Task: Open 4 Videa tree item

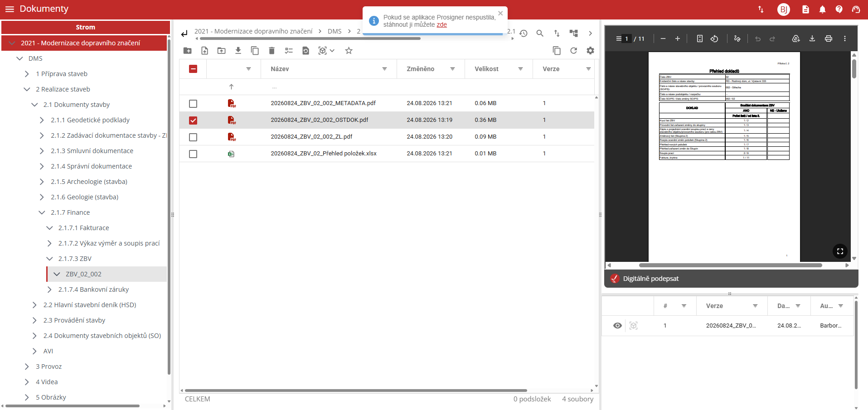Action: (x=47, y=382)
